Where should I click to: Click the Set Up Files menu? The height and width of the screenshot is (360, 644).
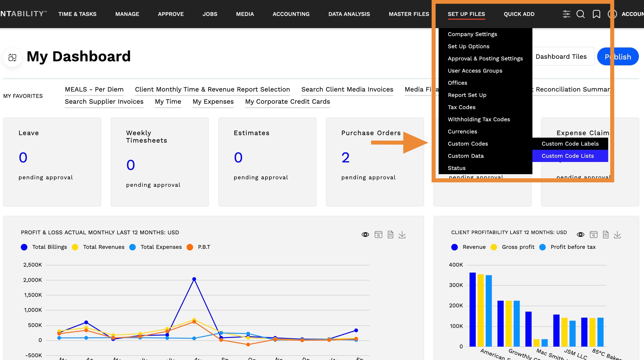(x=466, y=14)
